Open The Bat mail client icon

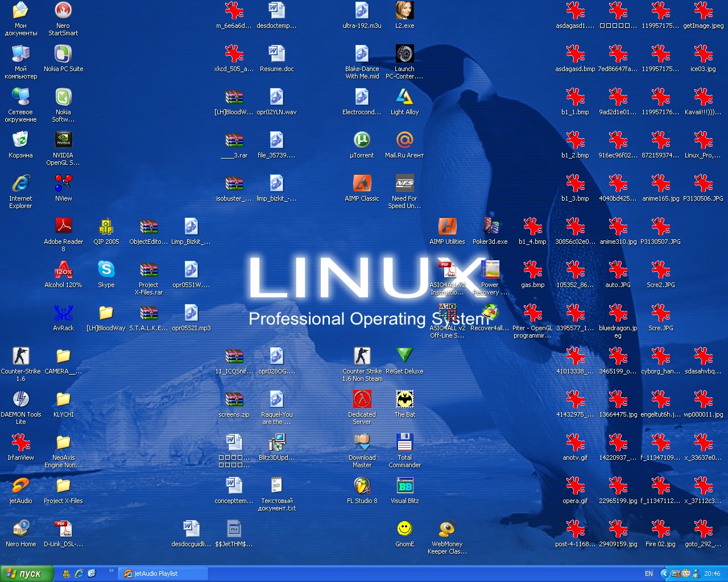point(404,400)
